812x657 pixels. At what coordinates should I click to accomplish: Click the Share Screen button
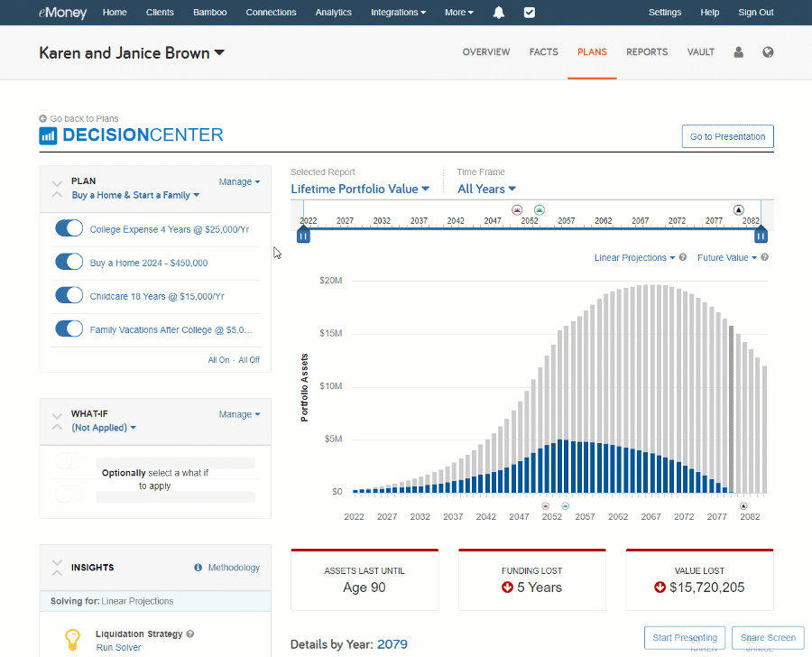tap(768, 638)
